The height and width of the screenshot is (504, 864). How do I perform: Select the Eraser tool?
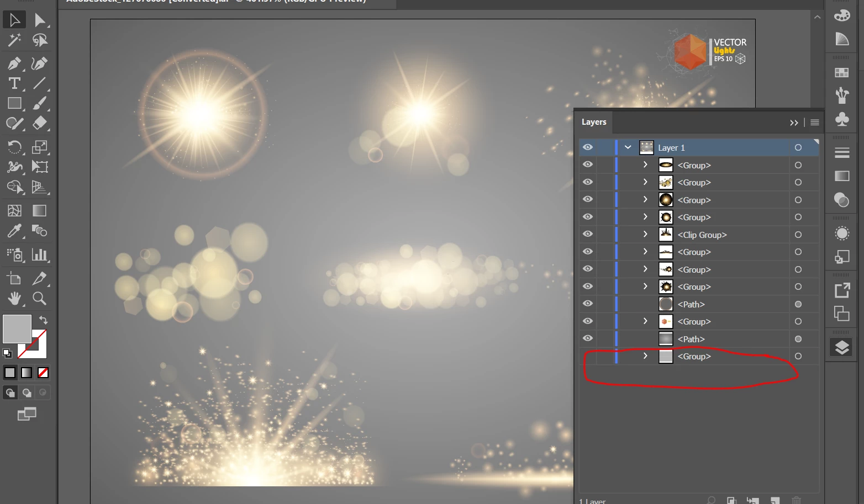point(40,123)
